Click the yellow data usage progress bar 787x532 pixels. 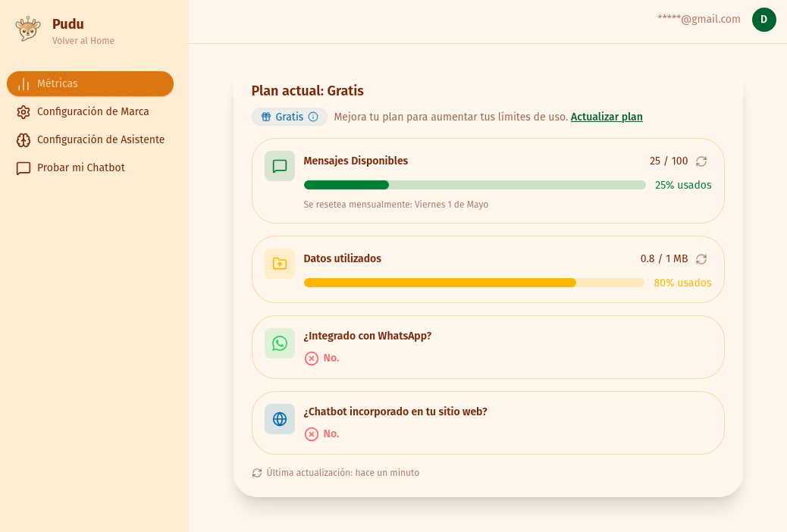pyautogui.click(x=474, y=283)
